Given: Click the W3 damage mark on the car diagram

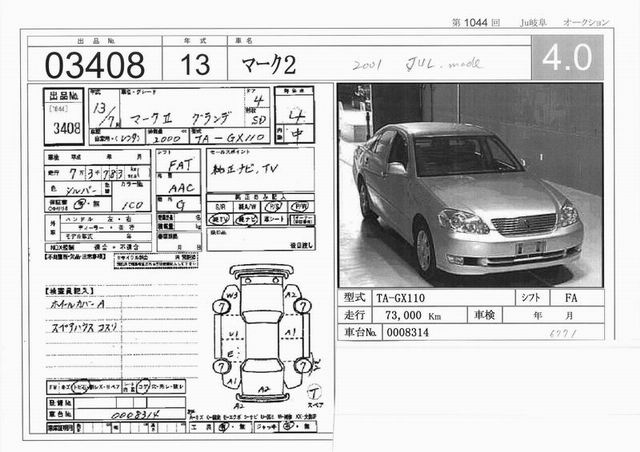Looking at the screenshot, I should (232, 295).
